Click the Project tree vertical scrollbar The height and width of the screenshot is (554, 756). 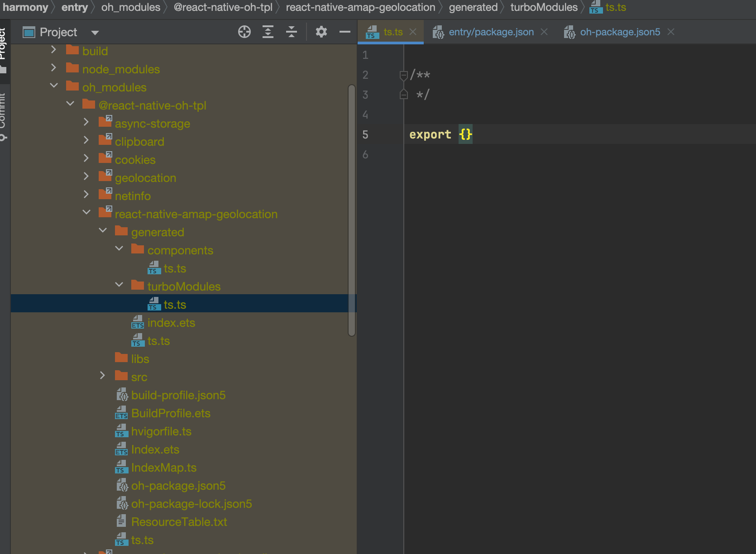coord(352,210)
